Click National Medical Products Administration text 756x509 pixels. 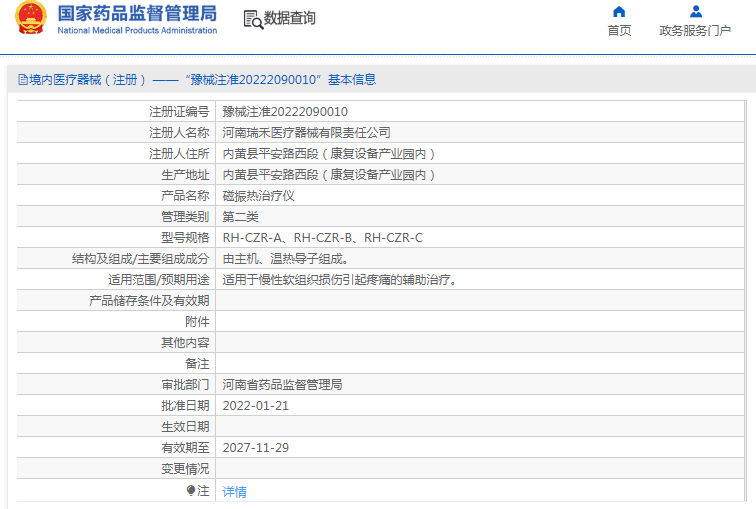click(x=137, y=30)
